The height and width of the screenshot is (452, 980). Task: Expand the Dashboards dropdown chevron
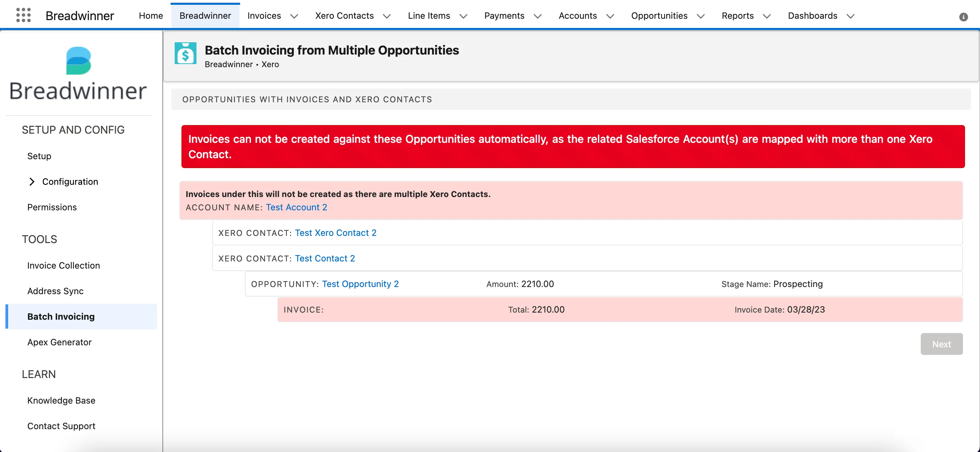851,16
